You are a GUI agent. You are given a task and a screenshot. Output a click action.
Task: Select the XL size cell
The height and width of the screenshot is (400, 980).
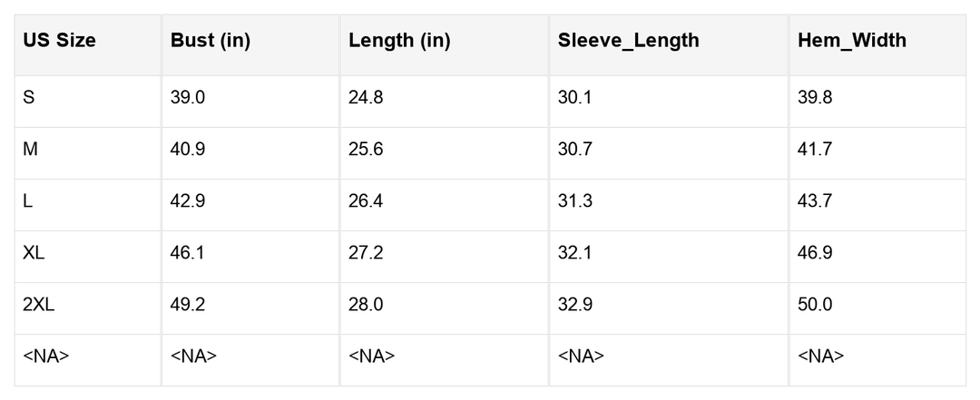34,253
